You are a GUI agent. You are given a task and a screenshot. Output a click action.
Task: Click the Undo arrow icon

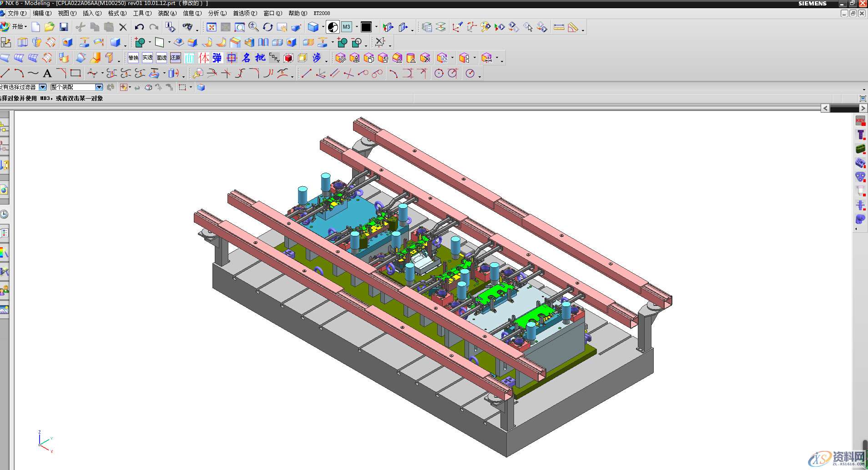(x=139, y=27)
